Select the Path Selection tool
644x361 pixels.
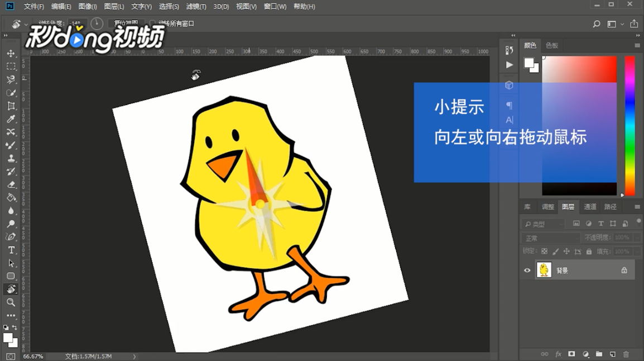(11, 263)
